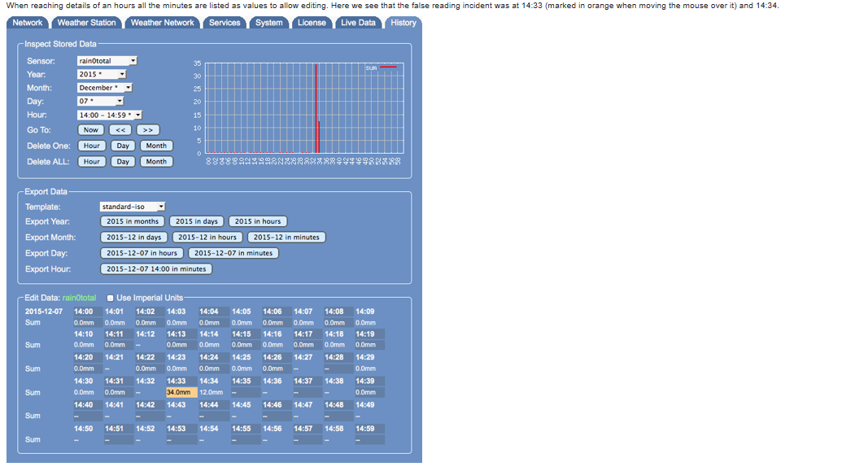Screen dimensions: 868x471
Task: Switch to the Live Data tab
Action: tap(358, 23)
